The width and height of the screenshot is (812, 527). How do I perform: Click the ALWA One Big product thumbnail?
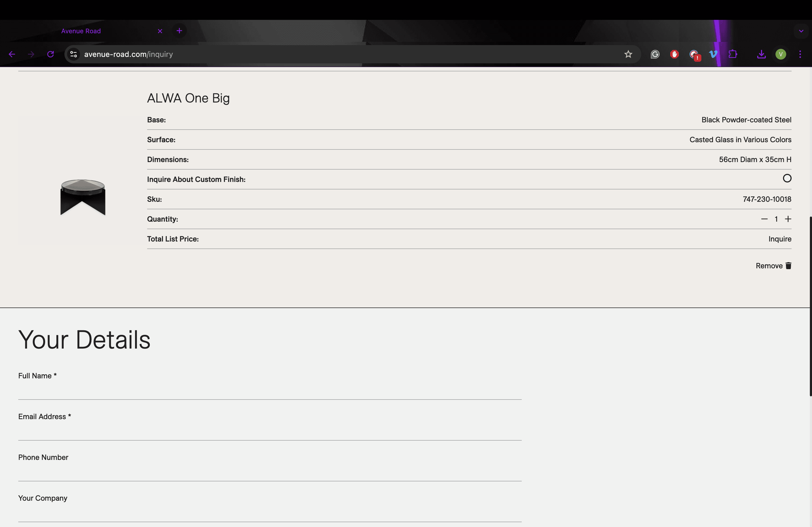click(x=83, y=197)
